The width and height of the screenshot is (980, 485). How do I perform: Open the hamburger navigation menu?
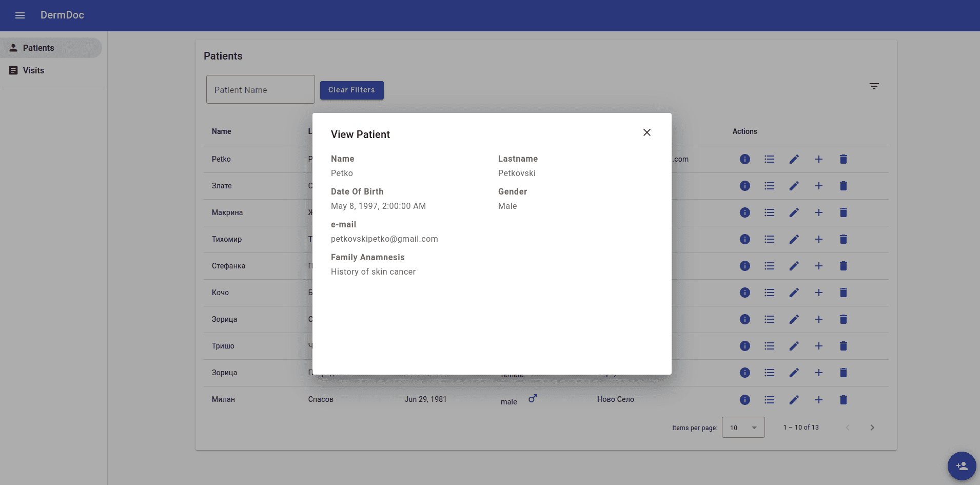[20, 15]
